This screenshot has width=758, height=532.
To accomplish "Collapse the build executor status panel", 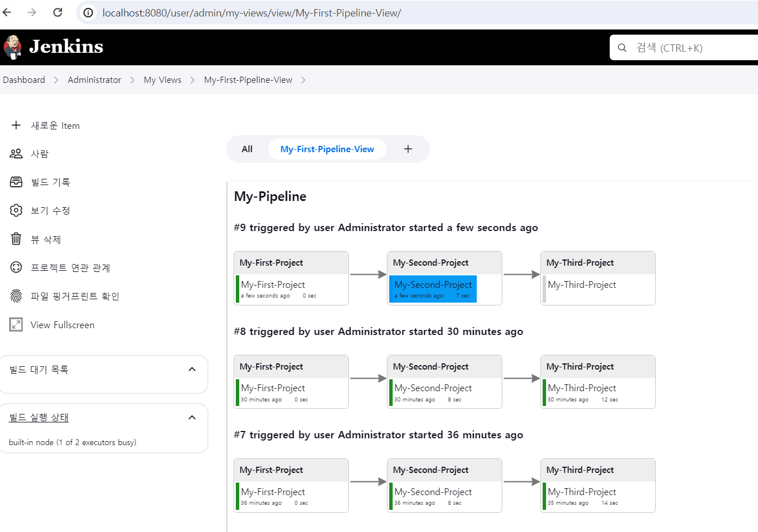I will (192, 418).
